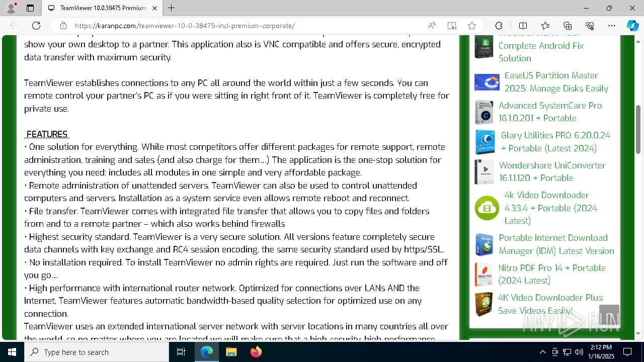Show hidden system tray icons
This screenshot has height=362, width=644.
pos(542,352)
